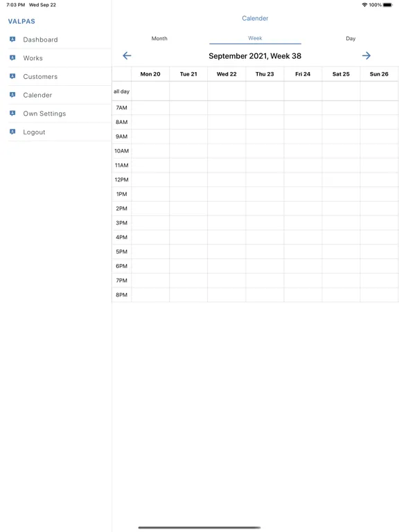Select the Sat 25 column header
Image resolution: width=399 pixels, height=532 pixels.
(x=341, y=74)
